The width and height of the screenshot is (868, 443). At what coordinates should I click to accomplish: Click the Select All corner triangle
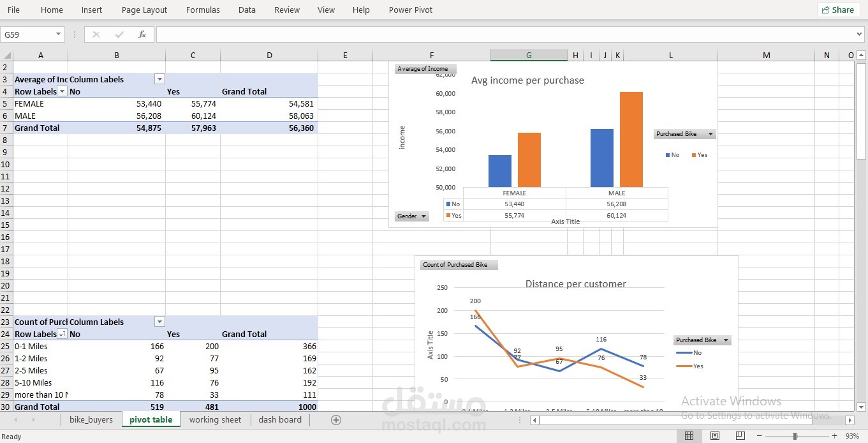7,56
